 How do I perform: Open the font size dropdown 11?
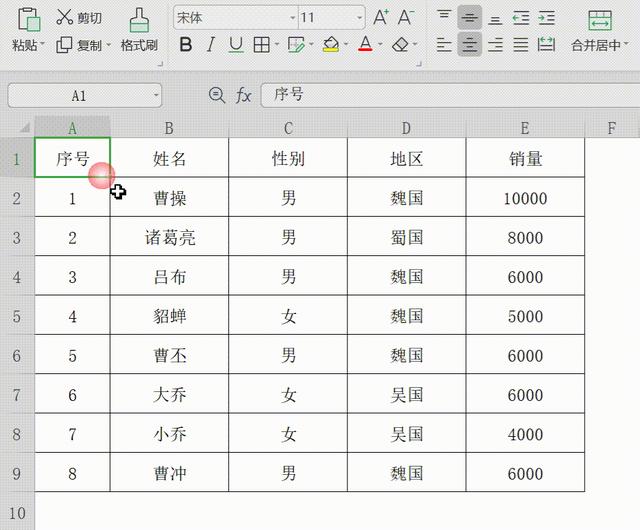pos(359,18)
